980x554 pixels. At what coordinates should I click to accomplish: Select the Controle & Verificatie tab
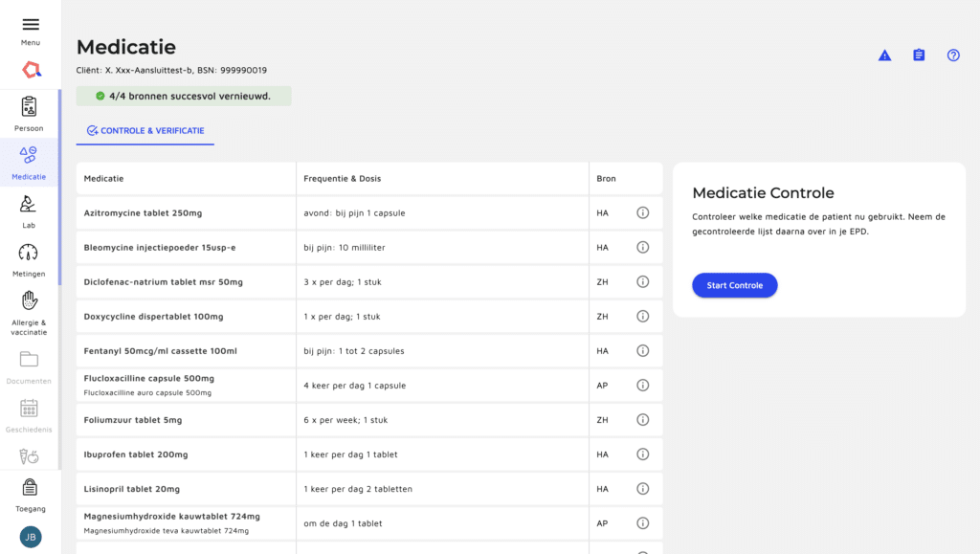click(x=145, y=130)
